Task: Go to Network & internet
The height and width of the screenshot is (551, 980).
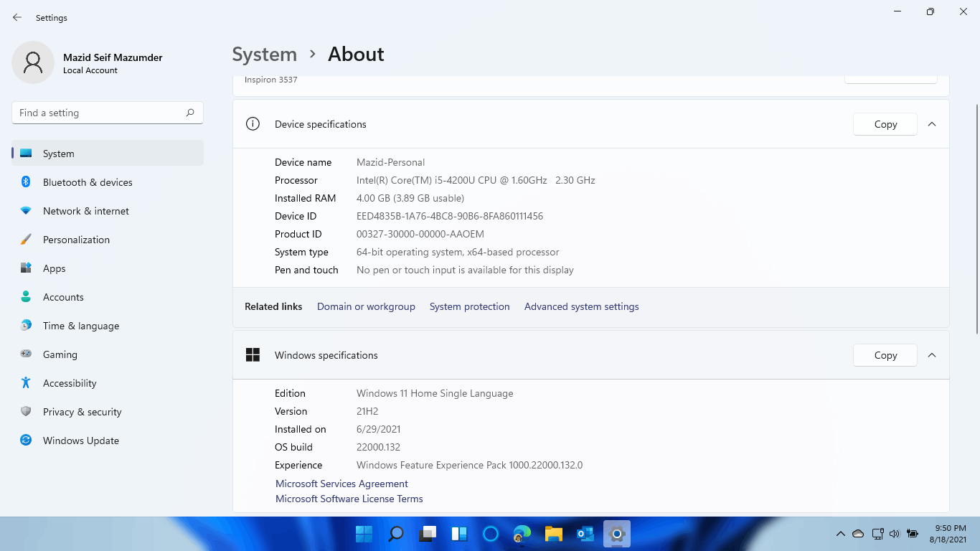Action: 108,211
